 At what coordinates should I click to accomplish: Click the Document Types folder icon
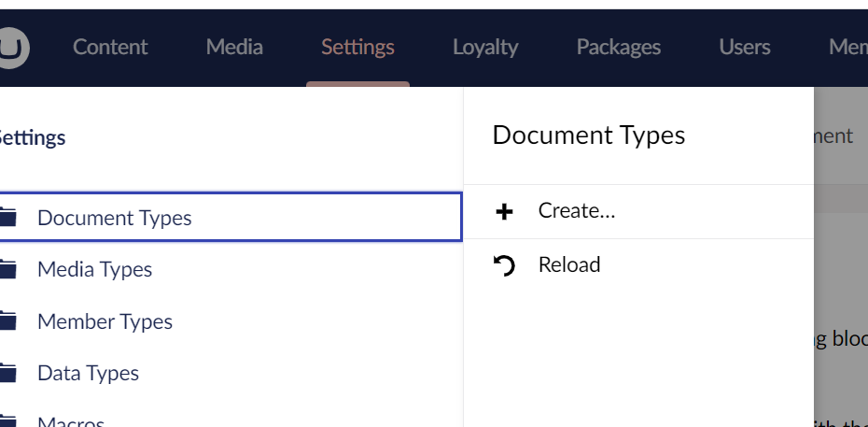point(7,218)
